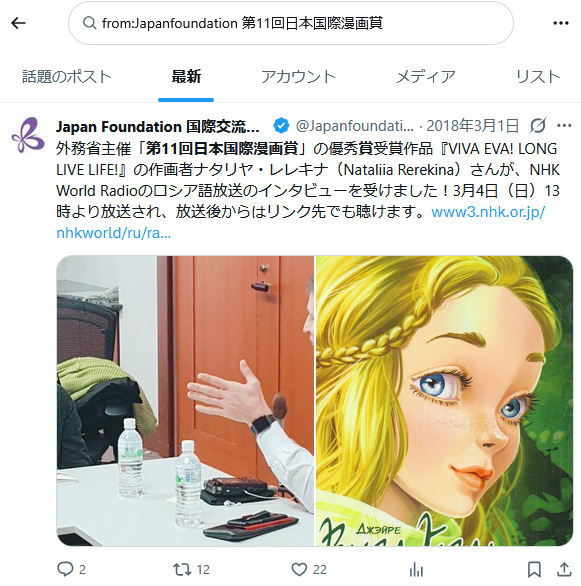581x586 pixels.
Task: Open the リスト tab
Action: click(x=538, y=77)
